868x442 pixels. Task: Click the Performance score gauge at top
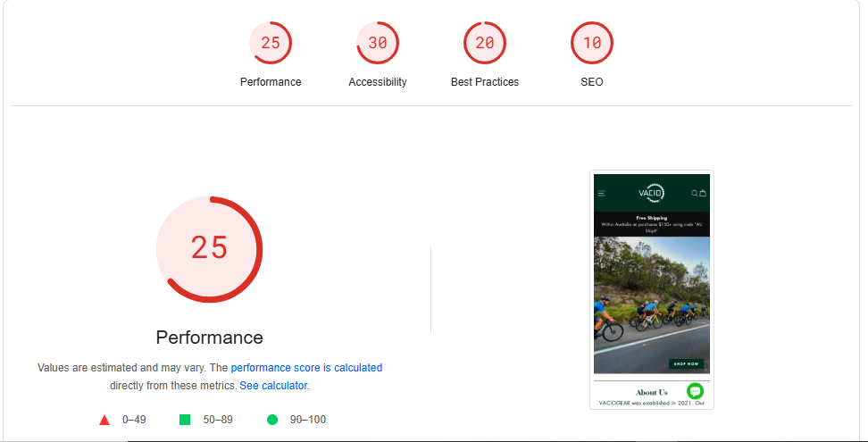click(271, 43)
